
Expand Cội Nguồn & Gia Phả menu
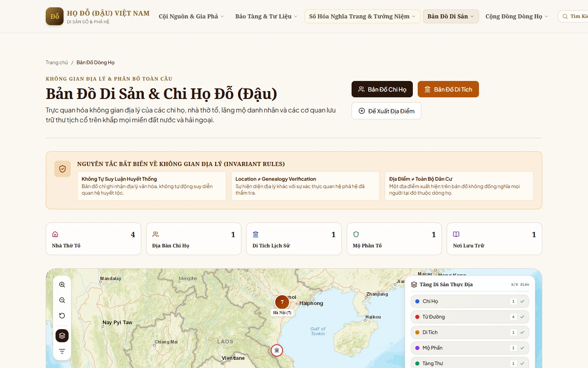tap(191, 16)
